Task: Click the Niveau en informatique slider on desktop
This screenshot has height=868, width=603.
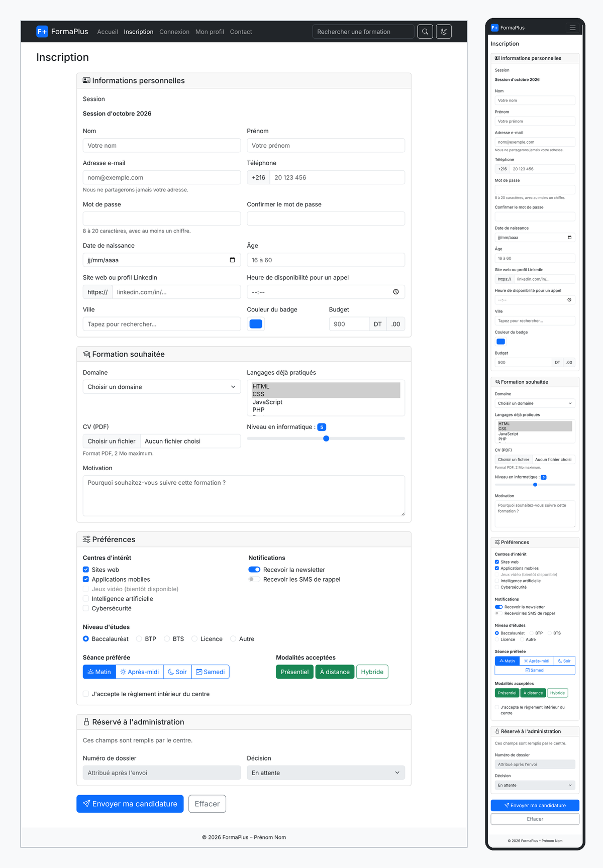Action: tap(326, 439)
